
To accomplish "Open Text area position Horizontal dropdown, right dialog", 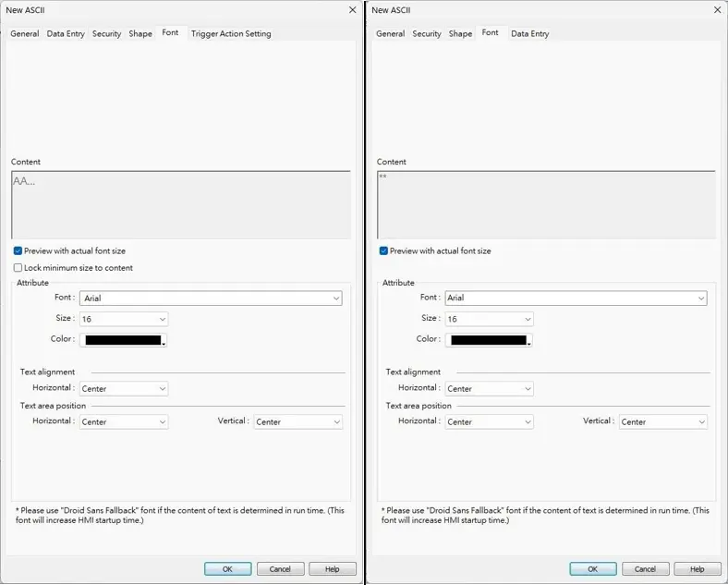I will point(489,422).
